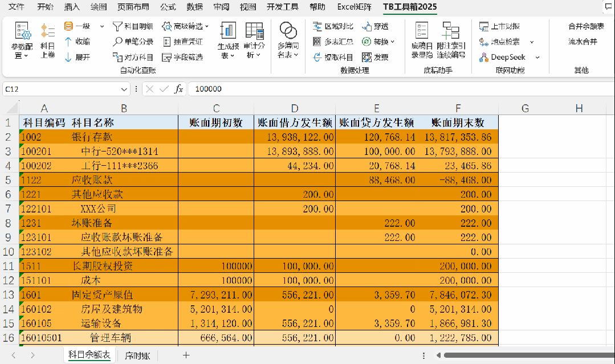The image size is (615, 364).
Task: Select cell 16010501
Action: click(x=44, y=338)
